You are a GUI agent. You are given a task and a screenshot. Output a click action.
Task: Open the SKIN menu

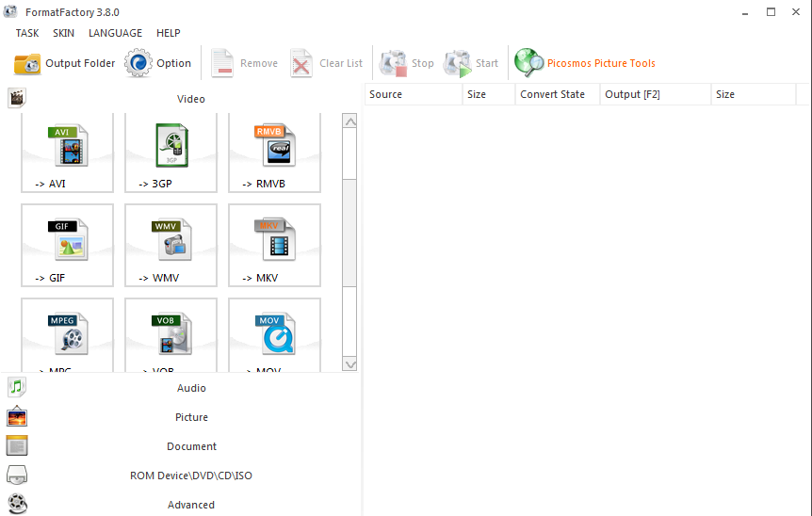coord(63,33)
